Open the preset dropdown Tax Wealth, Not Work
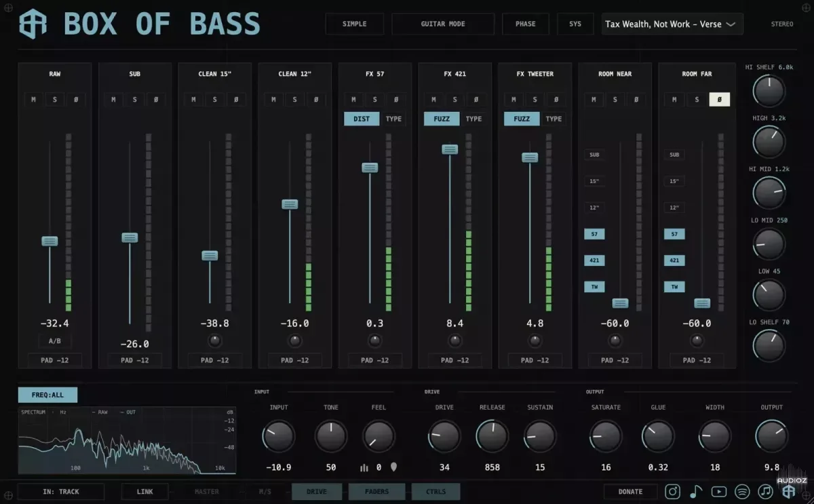Viewport: 814px width, 504px height. pyautogui.click(x=672, y=24)
